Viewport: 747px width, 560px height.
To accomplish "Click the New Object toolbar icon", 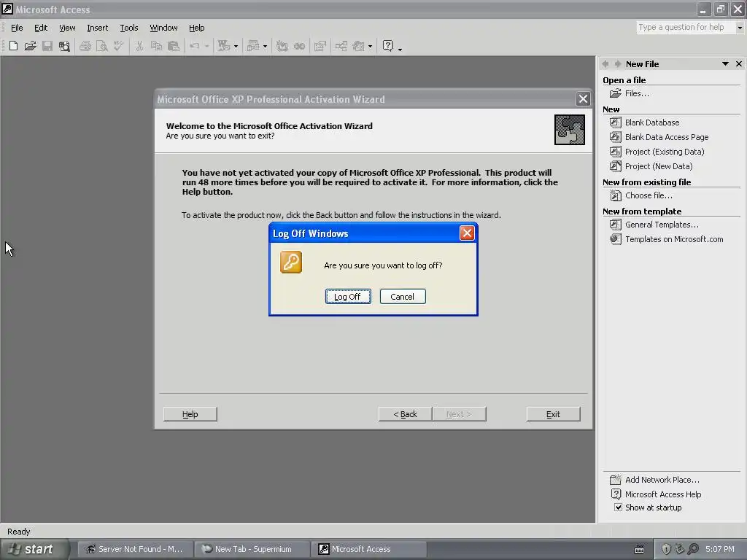I will tap(358, 46).
